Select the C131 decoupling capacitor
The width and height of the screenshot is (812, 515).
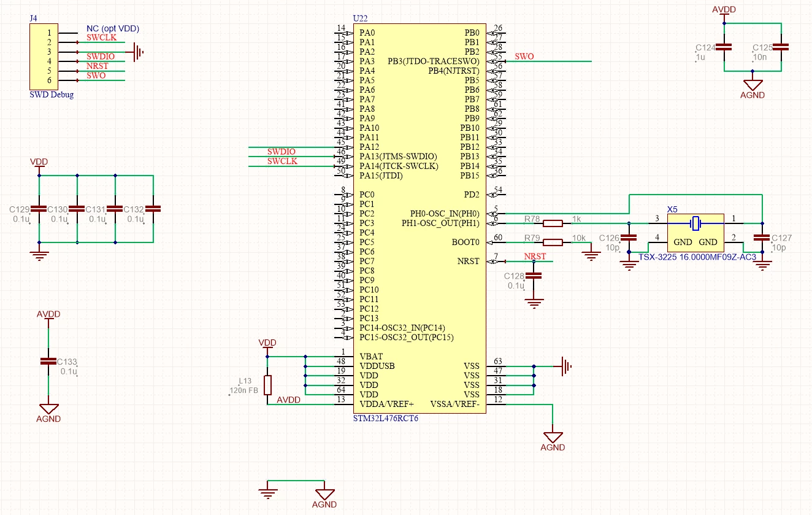[x=115, y=209]
